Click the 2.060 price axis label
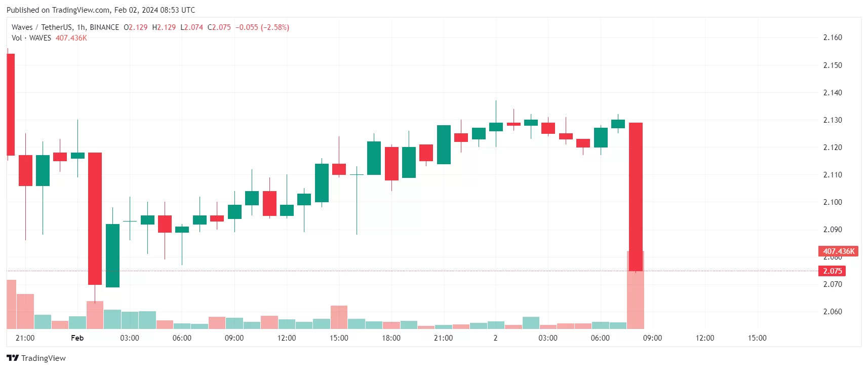This screenshot has height=369, width=868. tap(833, 312)
